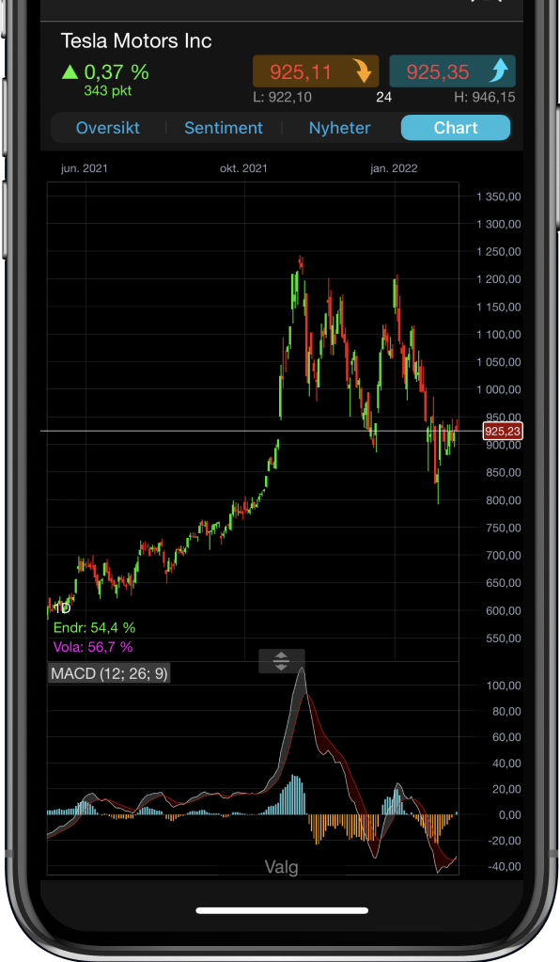Screen dimensions: 560x962
Task: Tap the green up triangle change indicator
Action: (x=70, y=72)
